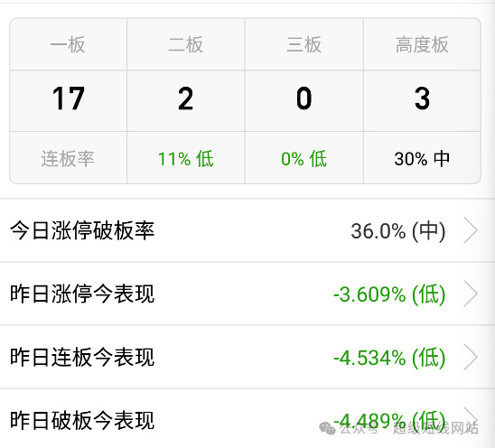The height and width of the screenshot is (448, 495).
Task: Expand 昨日破板今表现 row chevron
Action: tap(471, 415)
